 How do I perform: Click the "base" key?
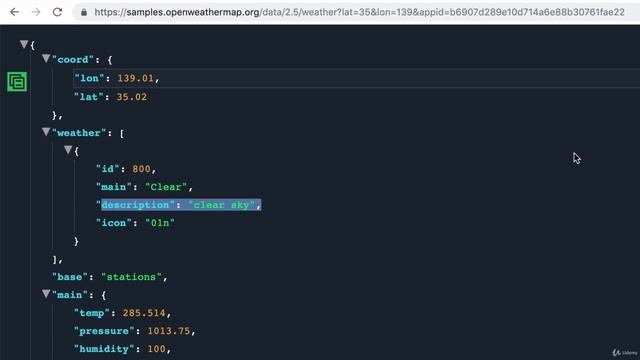70,277
